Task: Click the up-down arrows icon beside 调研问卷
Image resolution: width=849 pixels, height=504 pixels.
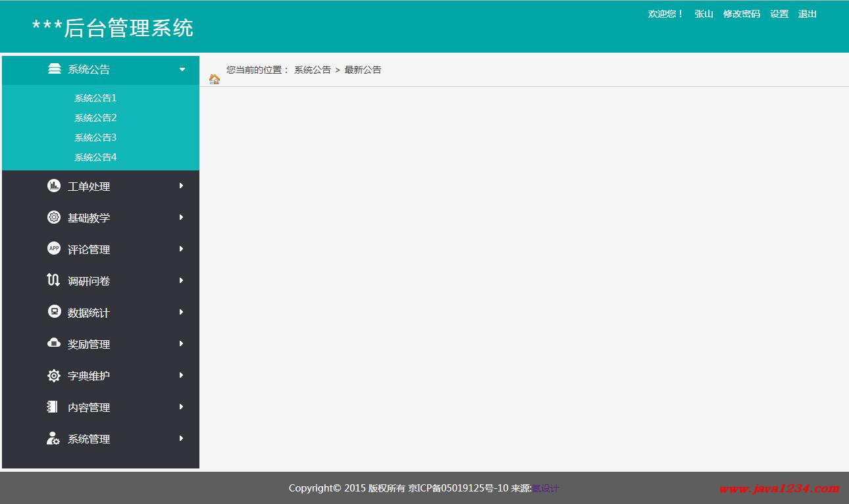Action: tap(53, 280)
